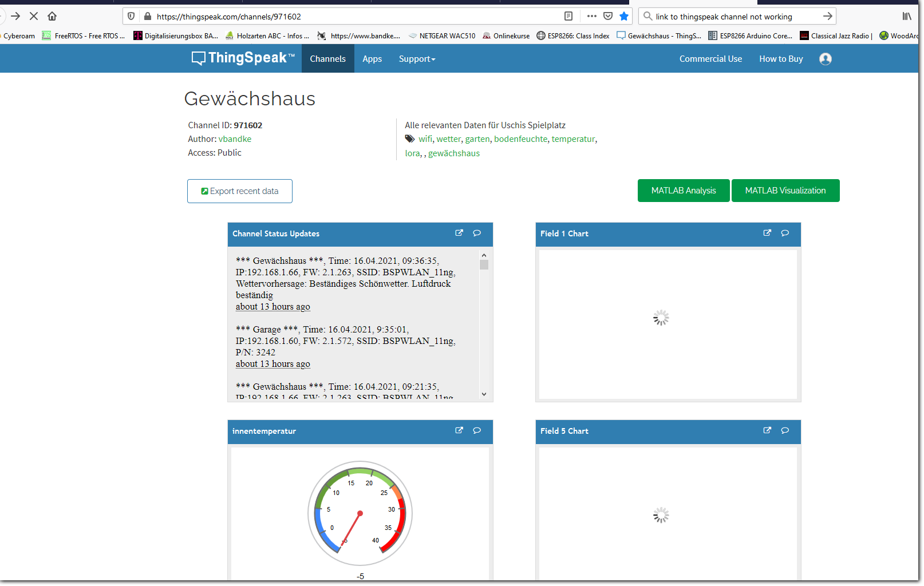
Task: Click the Access: Public text
Action: pyautogui.click(x=215, y=153)
